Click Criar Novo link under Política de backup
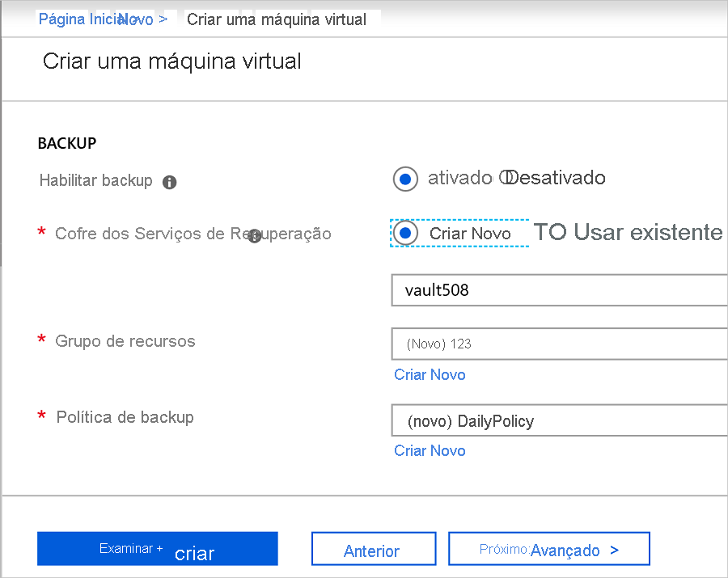 tap(430, 450)
